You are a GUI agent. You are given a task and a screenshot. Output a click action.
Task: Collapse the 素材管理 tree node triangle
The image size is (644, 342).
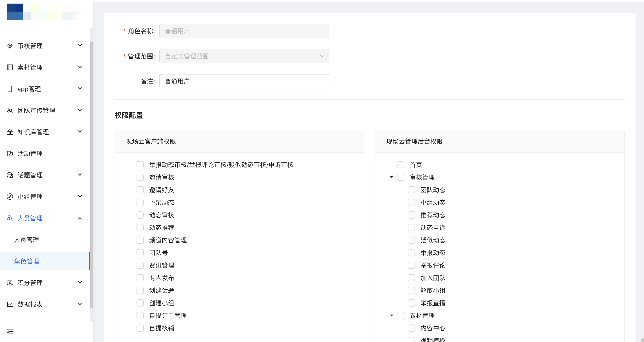coord(392,316)
